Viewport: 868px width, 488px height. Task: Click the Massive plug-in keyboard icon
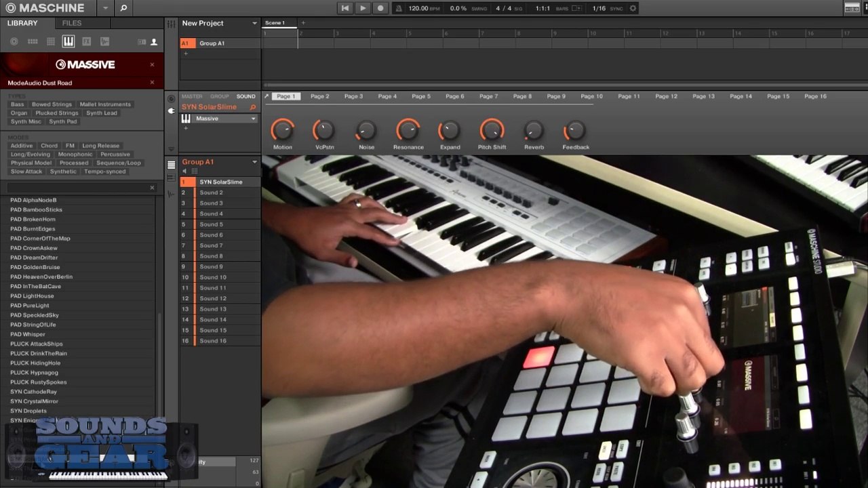(186, 119)
